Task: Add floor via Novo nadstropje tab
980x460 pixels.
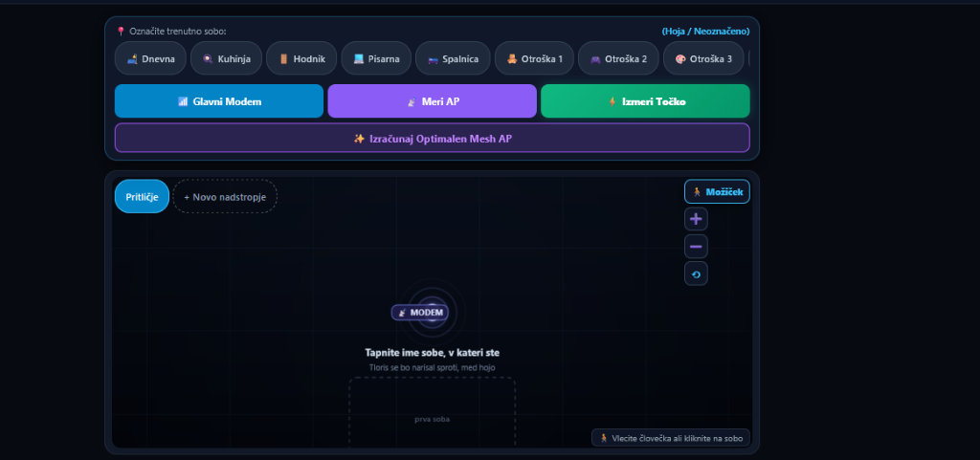Action: tap(225, 197)
